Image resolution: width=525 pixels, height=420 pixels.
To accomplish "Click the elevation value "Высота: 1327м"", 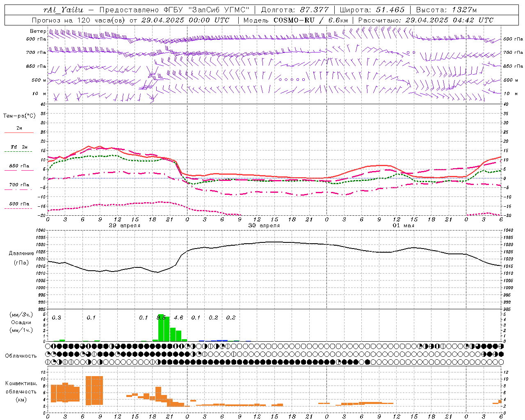I will 446,10.
